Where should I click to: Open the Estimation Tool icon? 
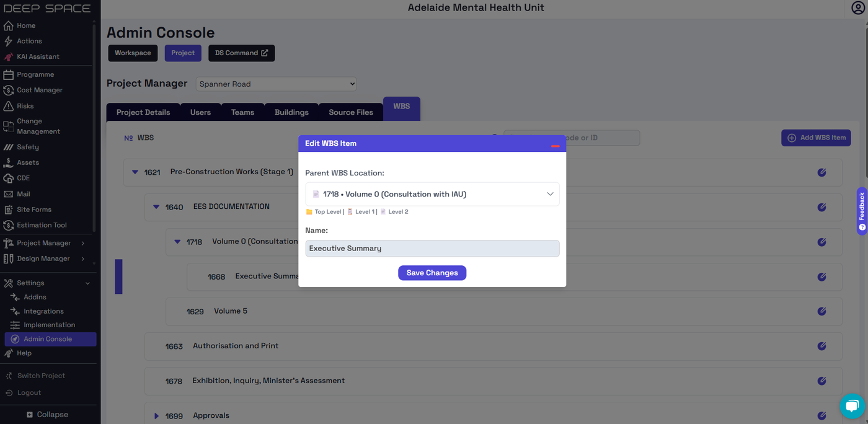pos(9,225)
